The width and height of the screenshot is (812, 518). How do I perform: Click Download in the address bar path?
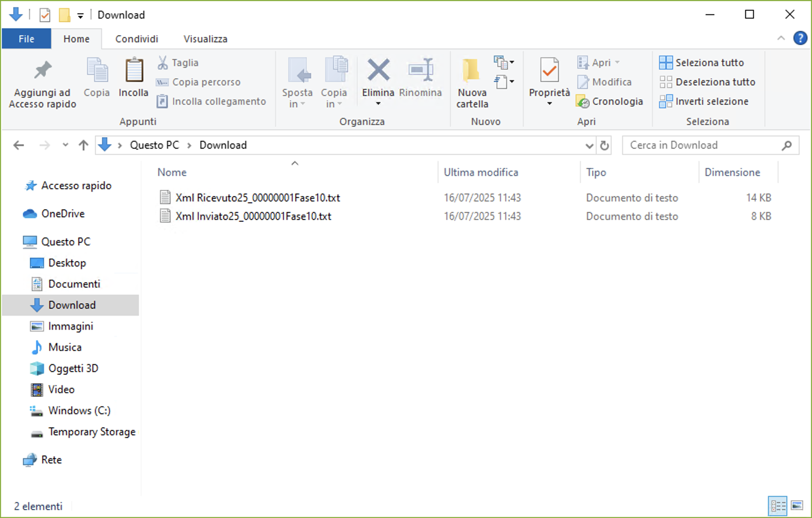click(x=223, y=145)
